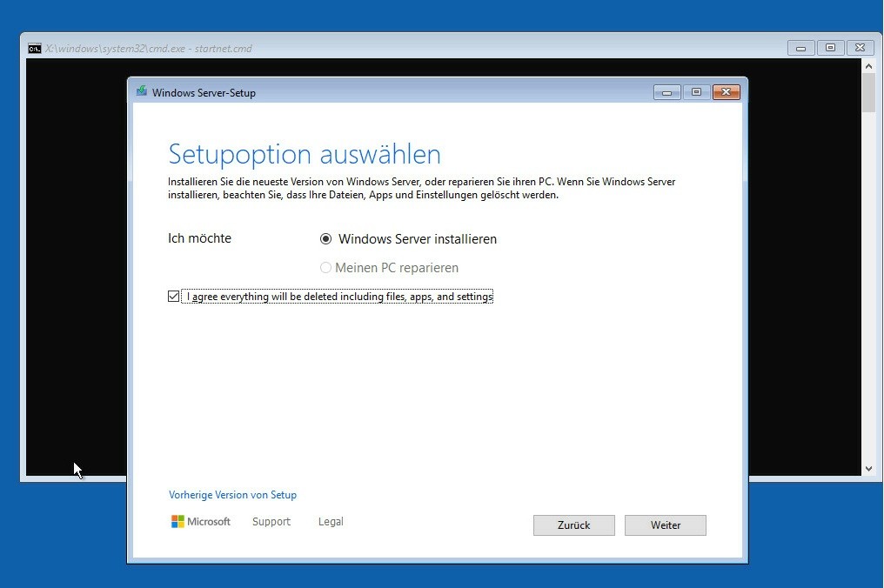Click the Microsoft logo in the setup footer

click(x=201, y=522)
